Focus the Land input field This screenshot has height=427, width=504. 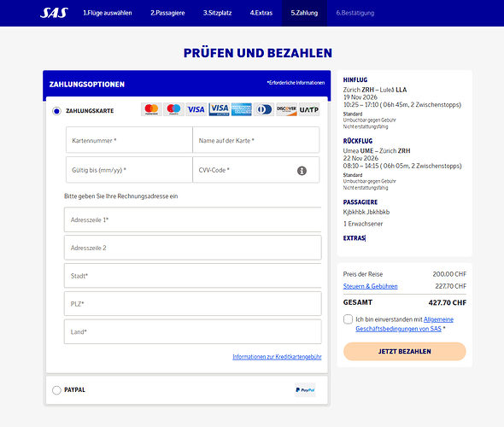point(193,331)
